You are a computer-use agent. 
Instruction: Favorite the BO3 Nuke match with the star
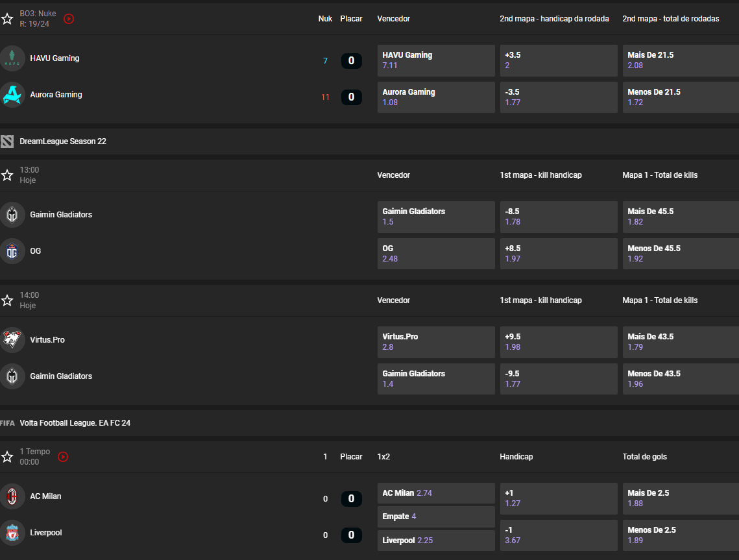[7, 19]
